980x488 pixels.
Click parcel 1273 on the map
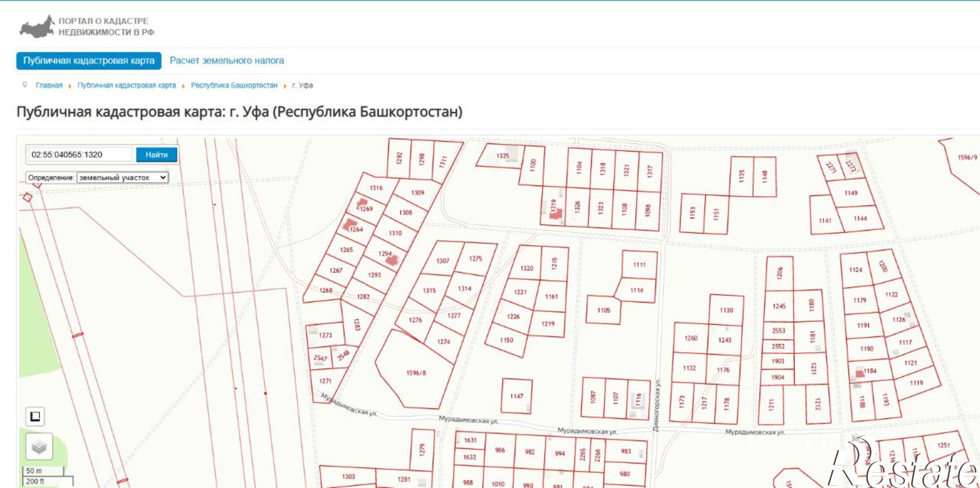coord(325,335)
